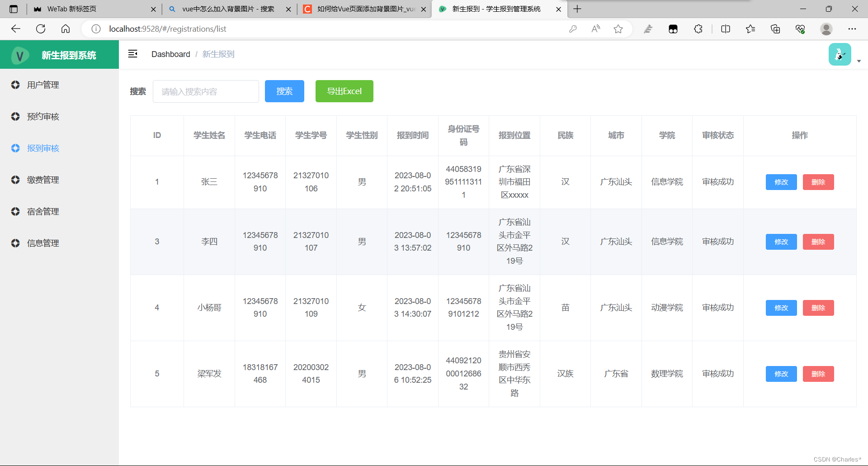Click the 苗 ethnicity cell
Viewport: 868px width, 466px height.
coord(565,308)
